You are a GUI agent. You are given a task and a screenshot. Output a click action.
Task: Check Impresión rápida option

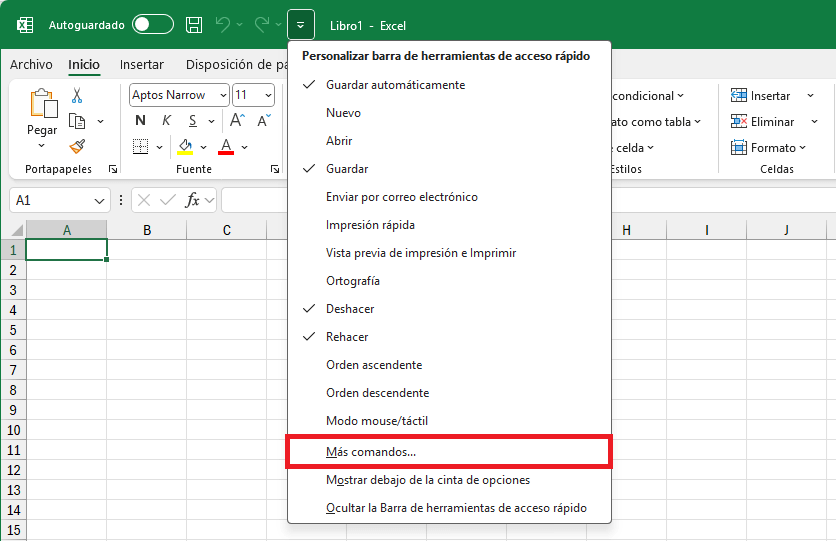449,225
